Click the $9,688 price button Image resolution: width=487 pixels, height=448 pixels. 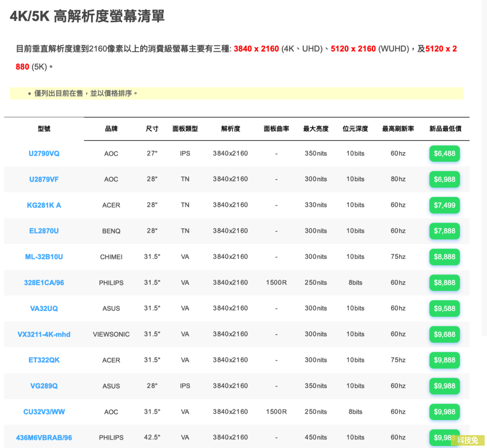[x=445, y=334]
